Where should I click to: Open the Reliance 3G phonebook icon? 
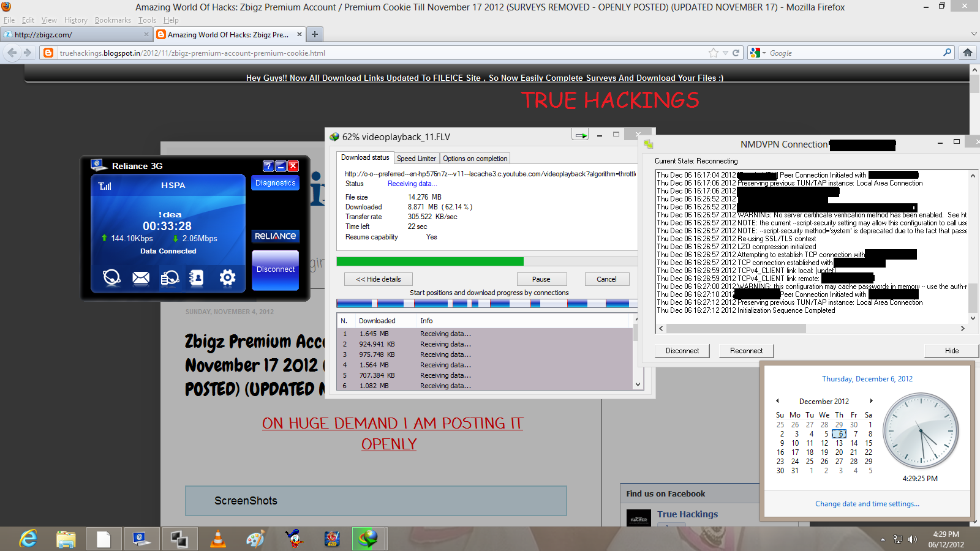(197, 278)
